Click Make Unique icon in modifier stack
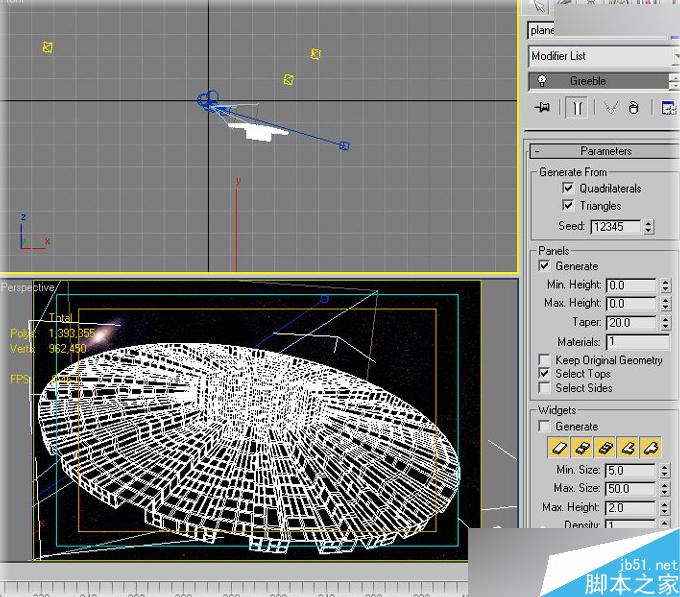The height and width of the screenshot is (597, 680). [x=610, y=108]
